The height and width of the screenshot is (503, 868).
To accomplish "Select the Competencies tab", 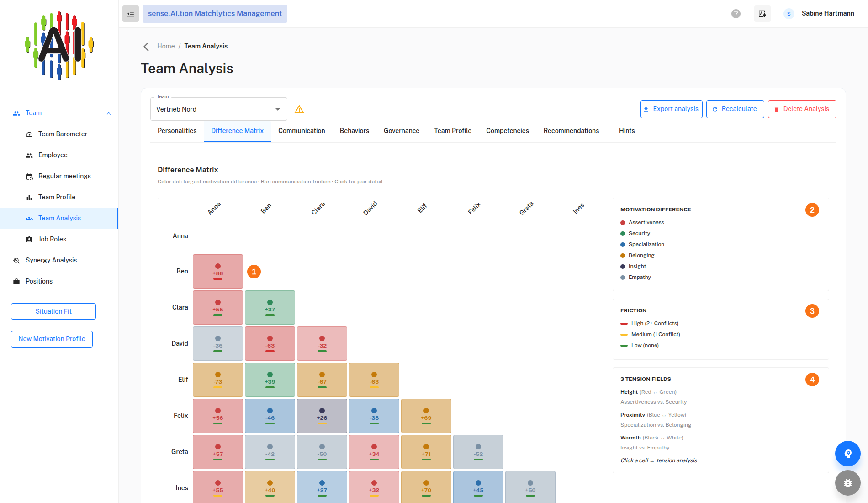I will click(x=508, y=131).
